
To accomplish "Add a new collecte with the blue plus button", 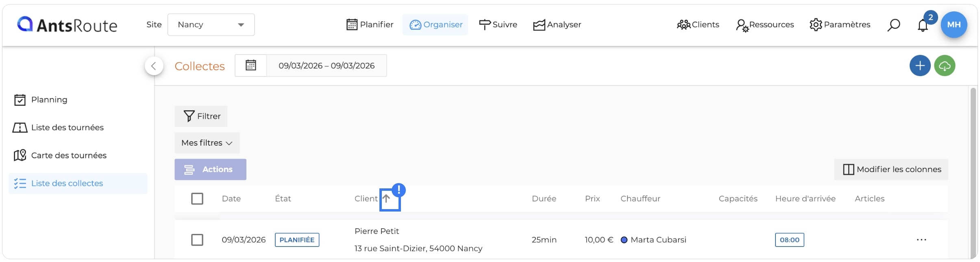I will [920, 65].
